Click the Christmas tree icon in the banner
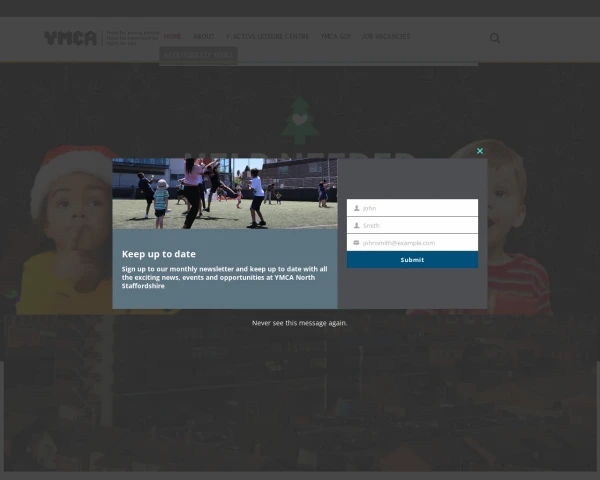Viewport: 600px width, 480px height. click(x=300, y=121)
